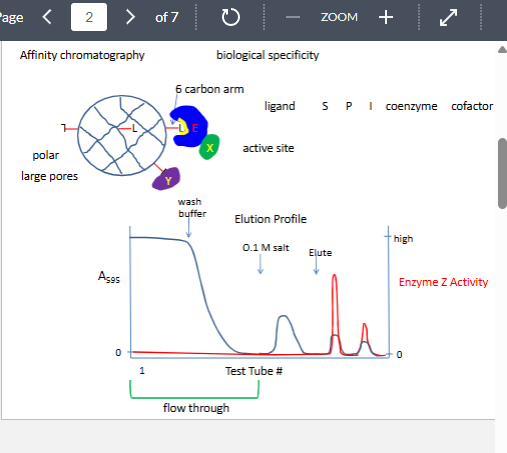Open fullscreen with the expand arrows icon
The image size is (507, 453).
coord(448,17)
